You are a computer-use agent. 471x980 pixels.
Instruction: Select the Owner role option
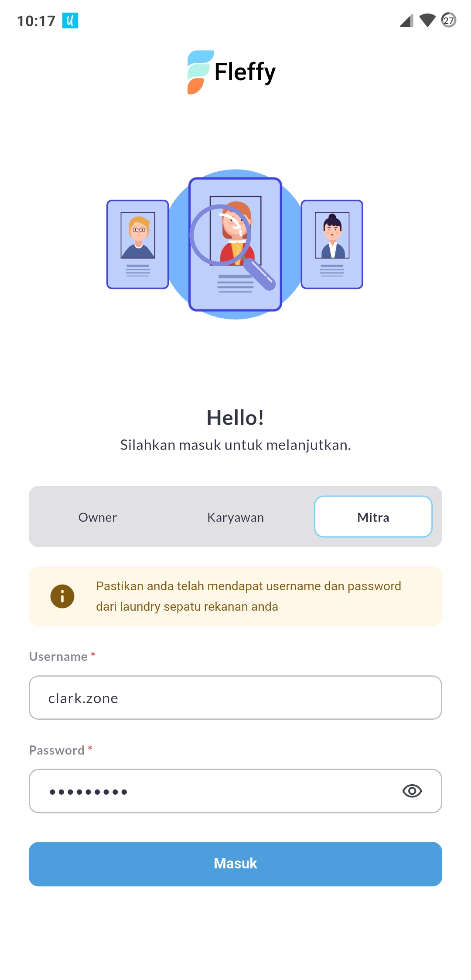[x=97, y=517]
